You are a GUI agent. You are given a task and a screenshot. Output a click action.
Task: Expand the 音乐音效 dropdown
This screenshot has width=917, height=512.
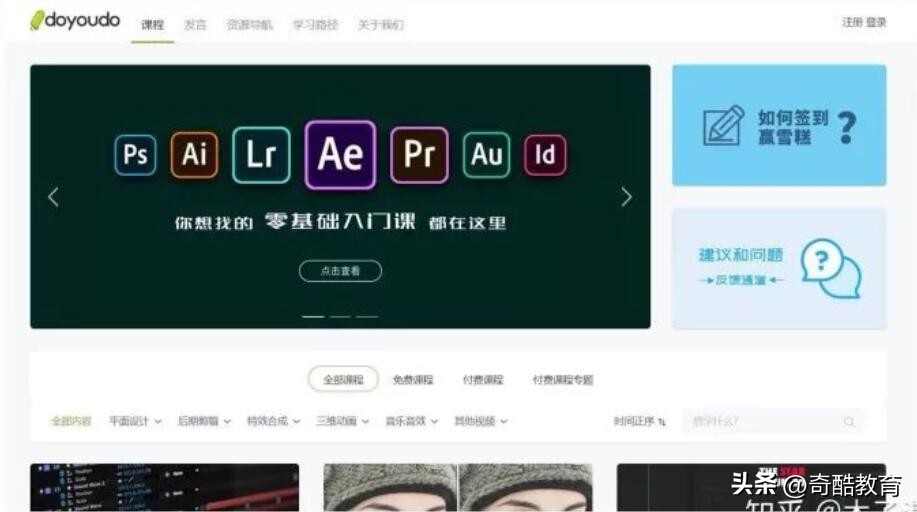(411, 421)
